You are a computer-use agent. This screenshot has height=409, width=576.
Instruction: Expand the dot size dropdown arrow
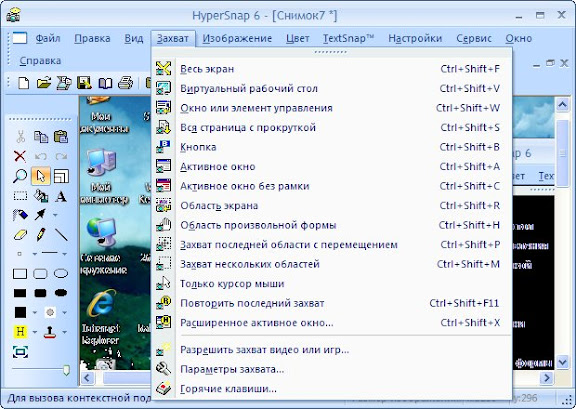(x=35, y=254)
